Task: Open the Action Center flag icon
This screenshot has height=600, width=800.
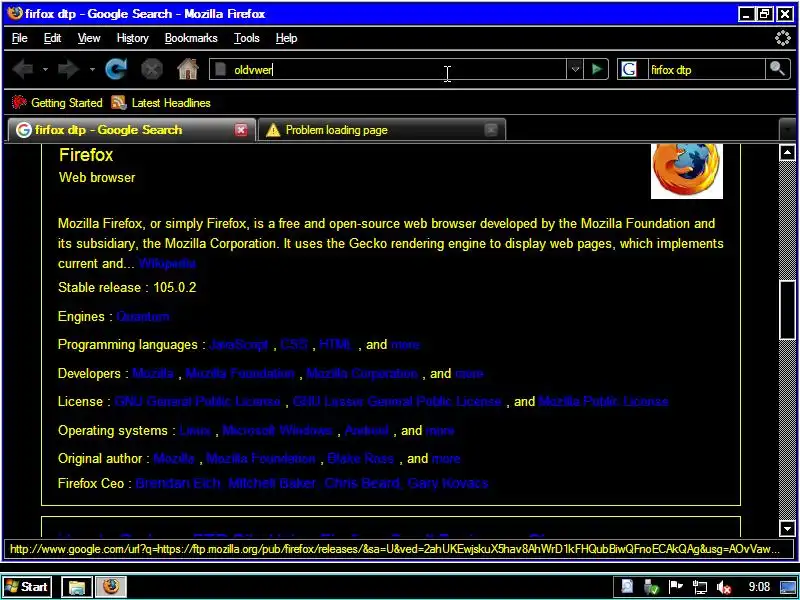Action: pos(676,587)
